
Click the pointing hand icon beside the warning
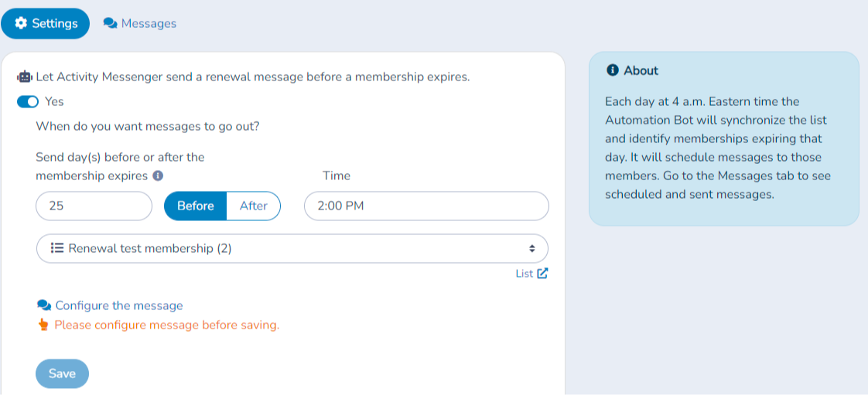click(44, 325)
